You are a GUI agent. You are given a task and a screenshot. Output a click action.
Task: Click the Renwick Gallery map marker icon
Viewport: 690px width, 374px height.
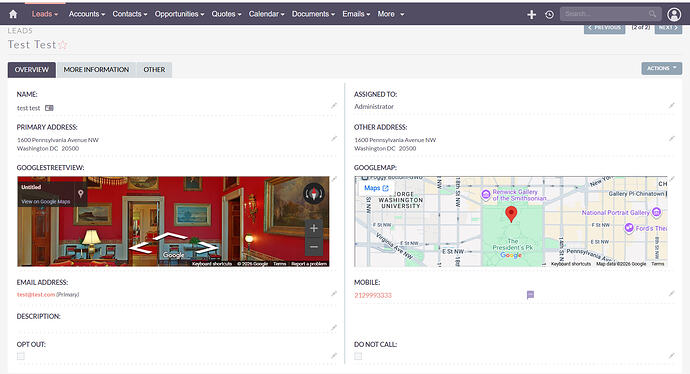(x=486, y=195)
